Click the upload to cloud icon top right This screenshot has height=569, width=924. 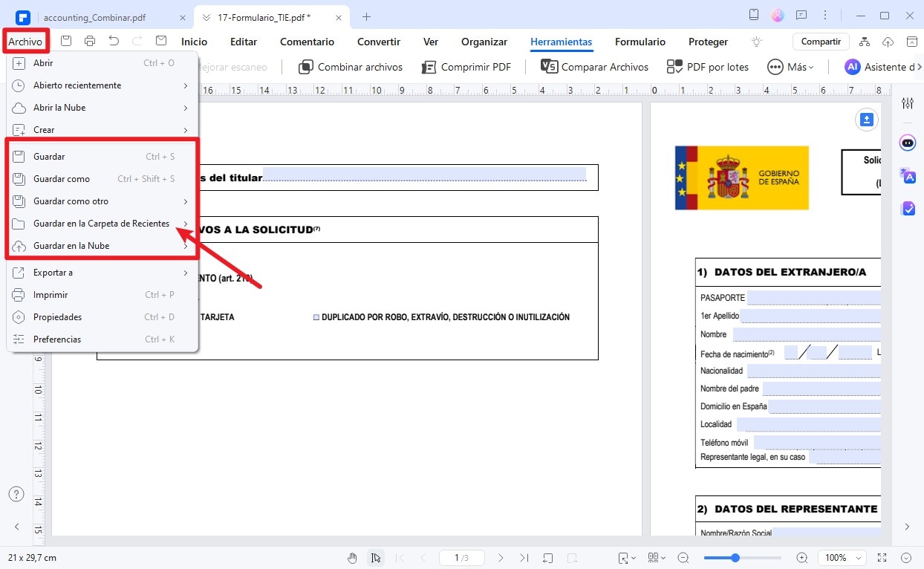888,42
